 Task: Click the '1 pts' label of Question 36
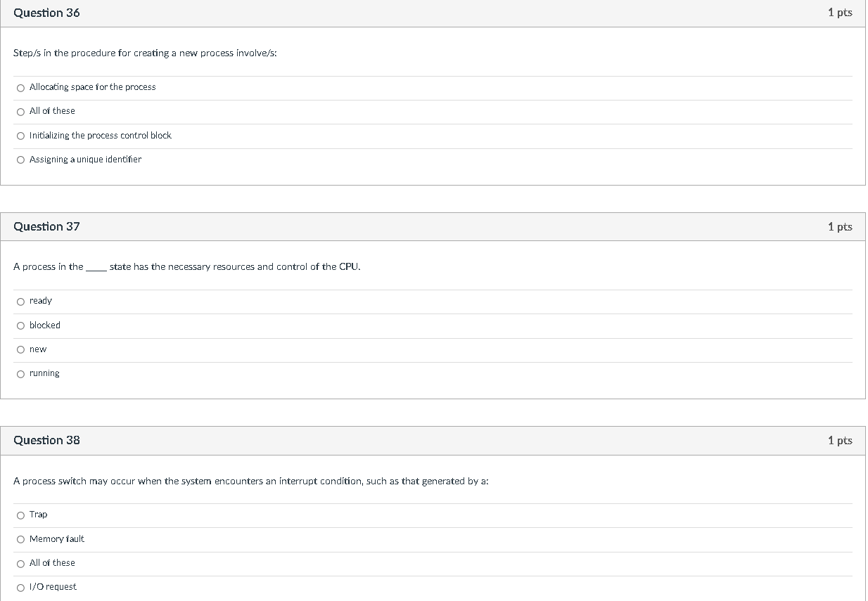(840, 13)
